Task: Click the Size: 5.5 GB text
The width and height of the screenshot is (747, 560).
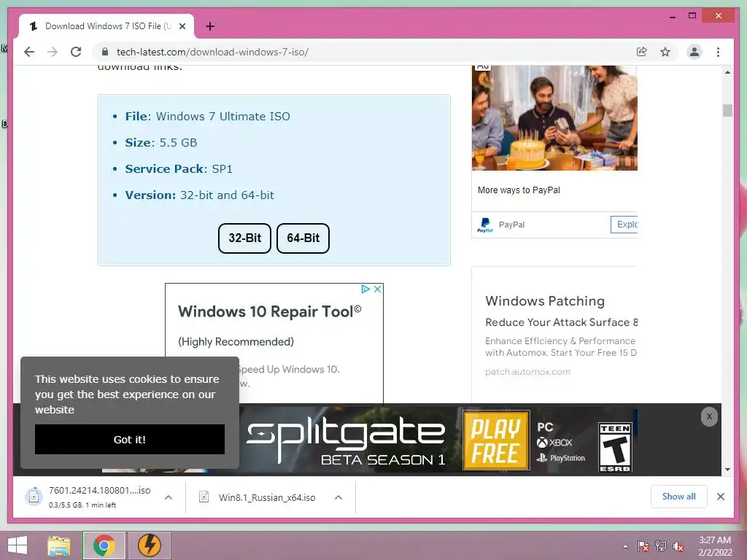Action: pyautogui.click(x=161, y=143)
